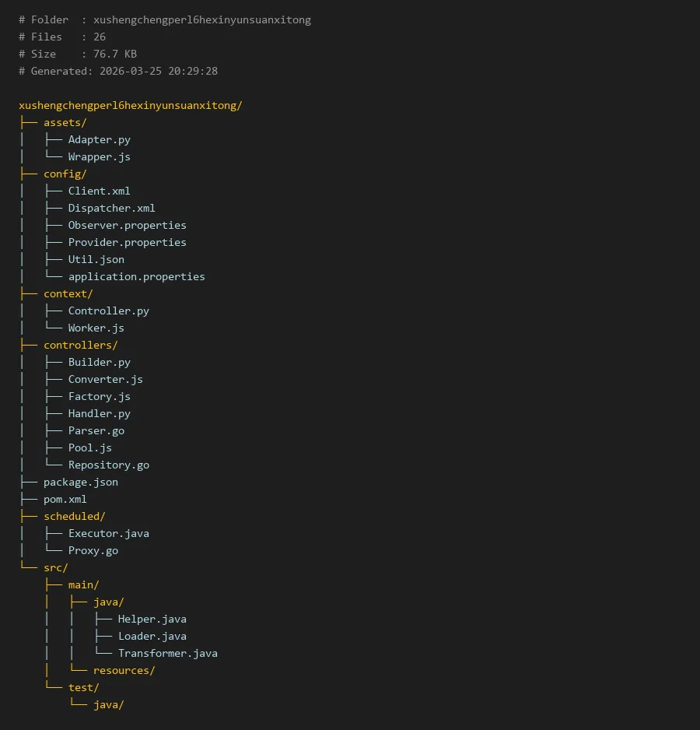Click the Parser.go file
This screenshot has height=730, width=700.
(96, 431)
